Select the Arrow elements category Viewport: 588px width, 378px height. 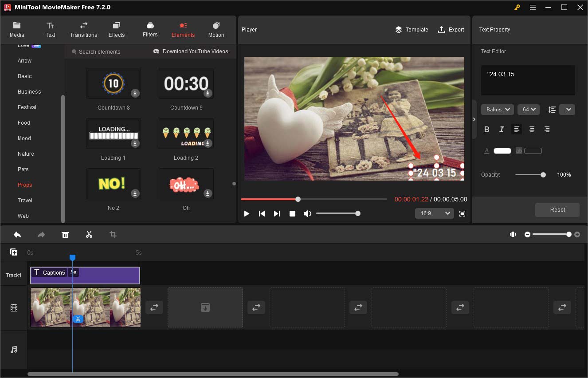[24, 61]
